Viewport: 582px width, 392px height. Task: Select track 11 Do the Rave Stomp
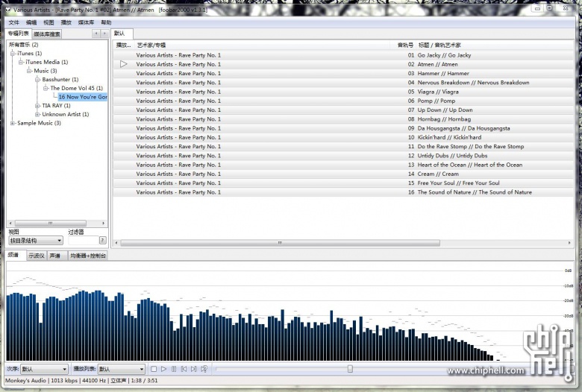click(x=343, y=147)
